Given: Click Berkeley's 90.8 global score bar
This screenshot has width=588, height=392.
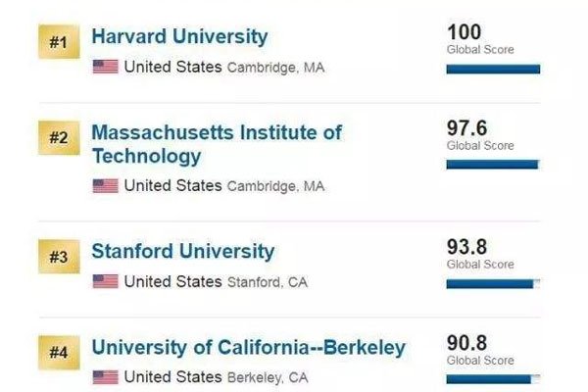Looking at the screenshot, I should click(x=493, y=379).
